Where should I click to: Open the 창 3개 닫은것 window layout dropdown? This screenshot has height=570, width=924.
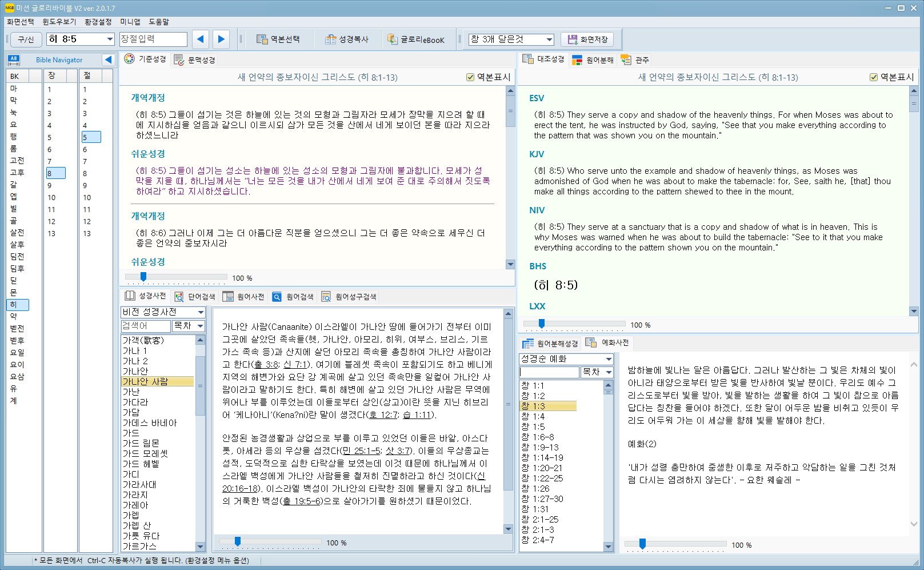click(x=549, y=39)
